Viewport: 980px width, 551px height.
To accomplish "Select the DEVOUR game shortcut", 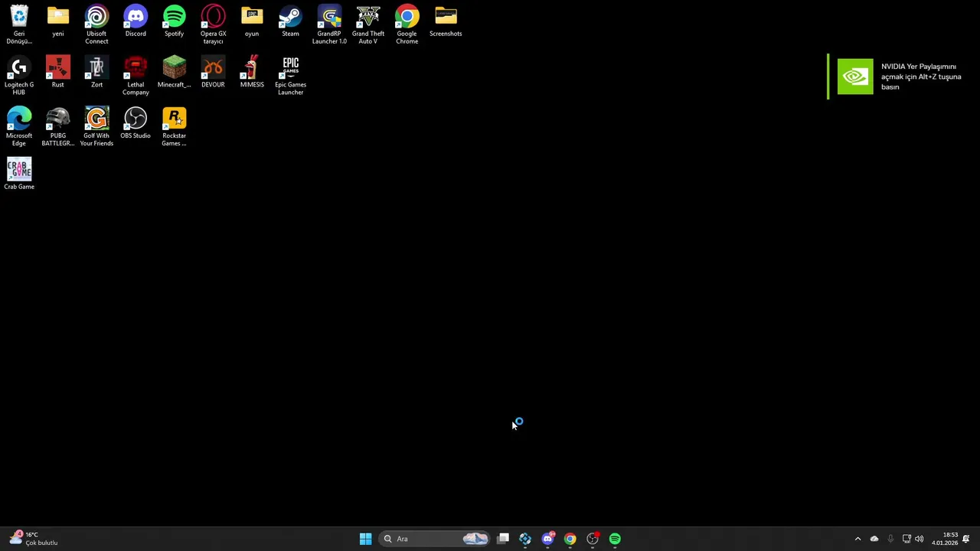I will tap(213, 72).
